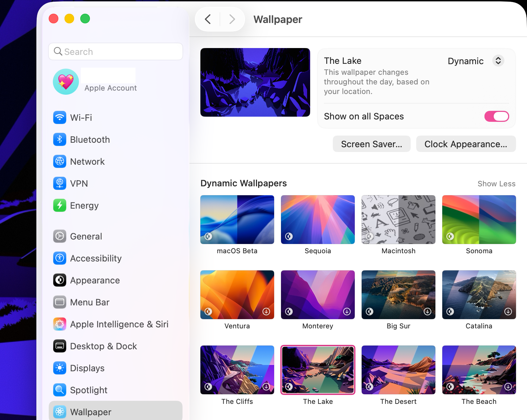Image resolution: width=527 pixels, height=420 pixels.
Task: Select The Lake wallpaper thumbnail
Action: pos(318,370)
